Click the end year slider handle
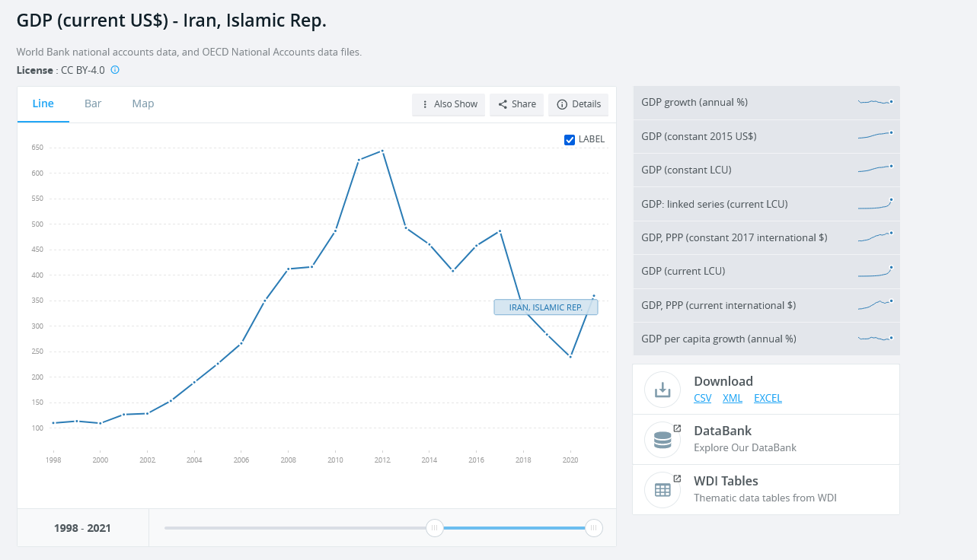The height and width of the screenshot is (560, 977). [x=594, y=528]
